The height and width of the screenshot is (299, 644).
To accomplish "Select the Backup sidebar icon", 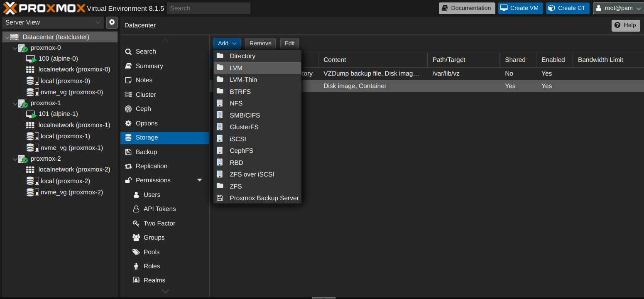I will (x=136, y=152).
